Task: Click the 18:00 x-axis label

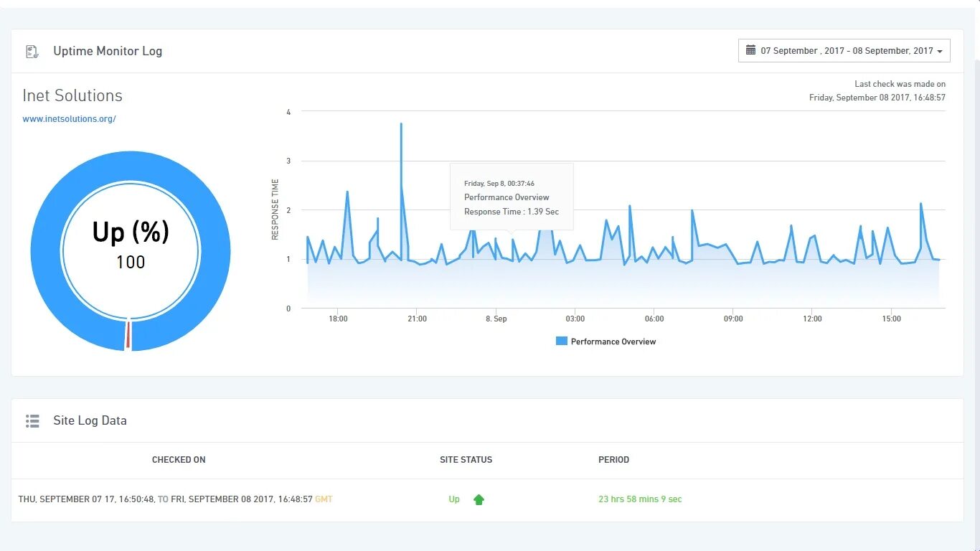Action: pyautogui.click(x=338, y=319)
